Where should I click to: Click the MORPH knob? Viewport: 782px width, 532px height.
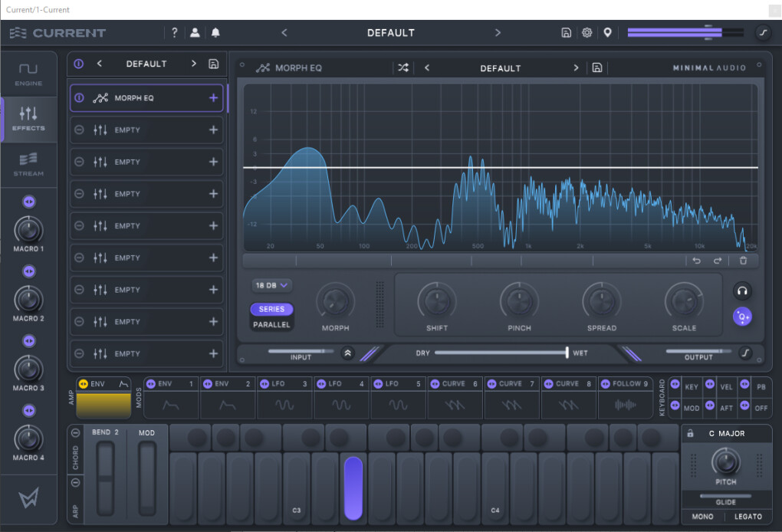click(x=335, y=302)
